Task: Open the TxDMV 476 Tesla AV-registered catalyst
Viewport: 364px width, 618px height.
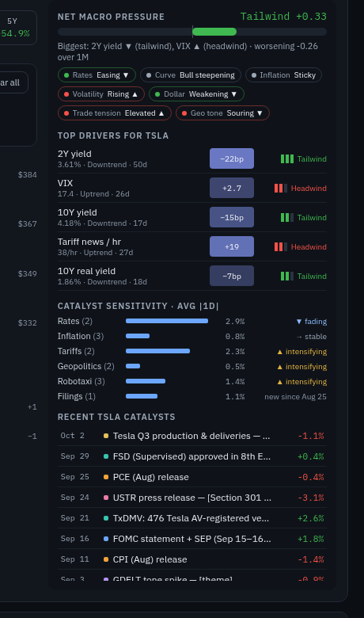Action: click(x=192, y=518)
